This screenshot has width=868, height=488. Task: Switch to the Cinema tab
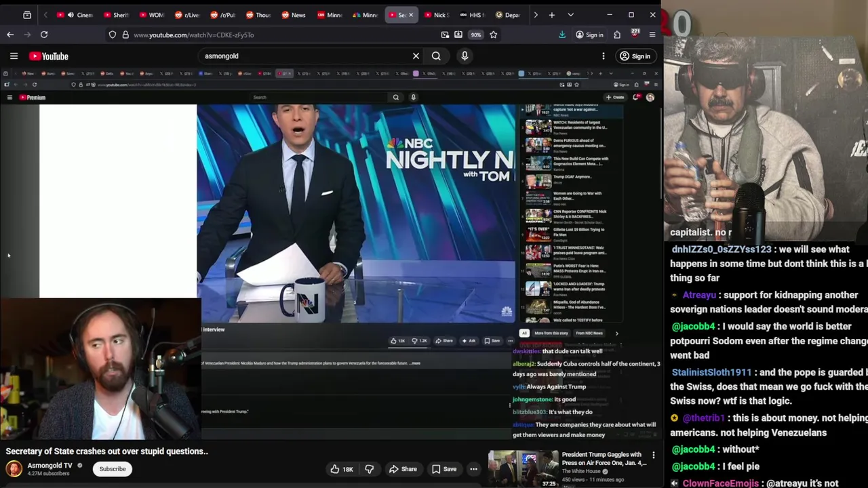[75, 15]
